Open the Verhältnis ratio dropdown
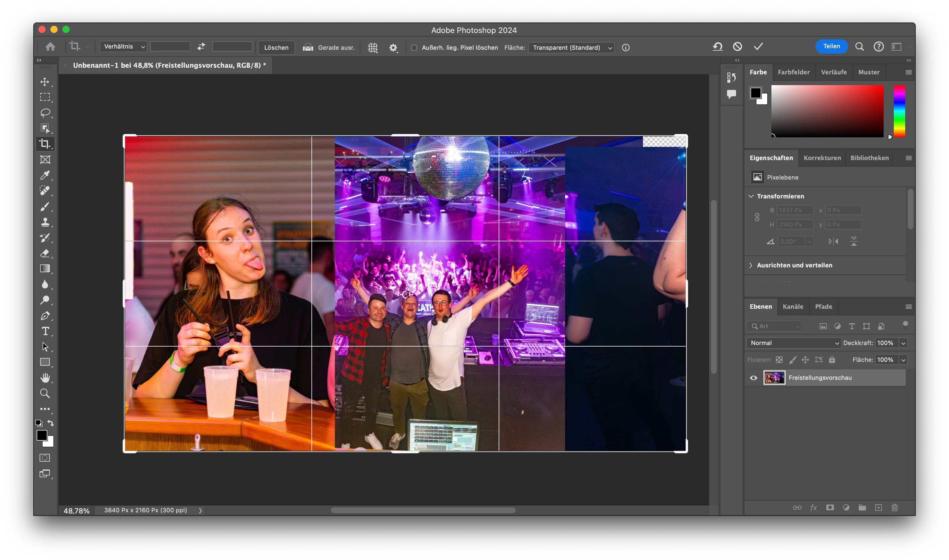Screen dimensions: 949x560 124,46
